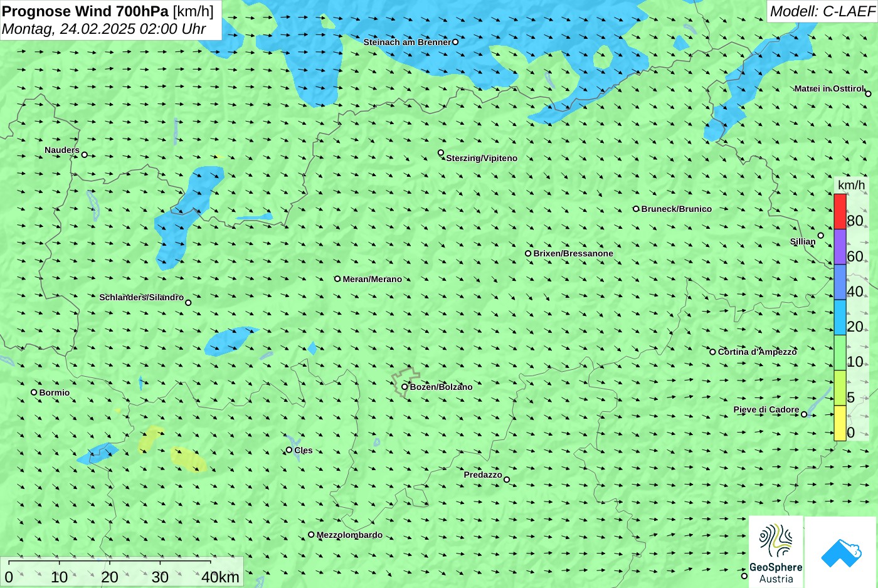Click the Mezzolombardo marker circle
Screen dimensions: 878x588
coord(311,535)
